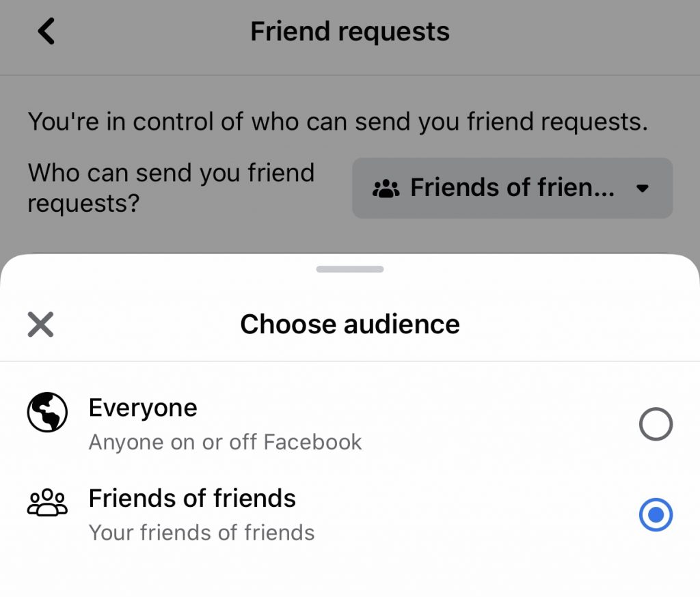Click the globe icon beside Everyone
Image resolution: width=700 pixels, height=597 pixels.
(47, 412)
